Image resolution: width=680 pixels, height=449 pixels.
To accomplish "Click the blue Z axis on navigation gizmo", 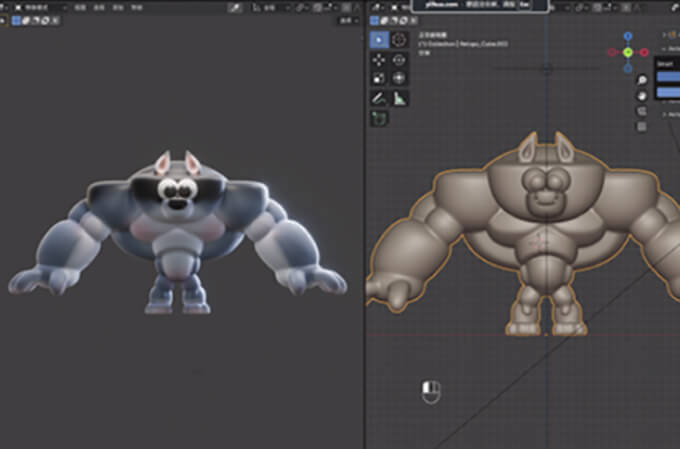I will point(629,37).
